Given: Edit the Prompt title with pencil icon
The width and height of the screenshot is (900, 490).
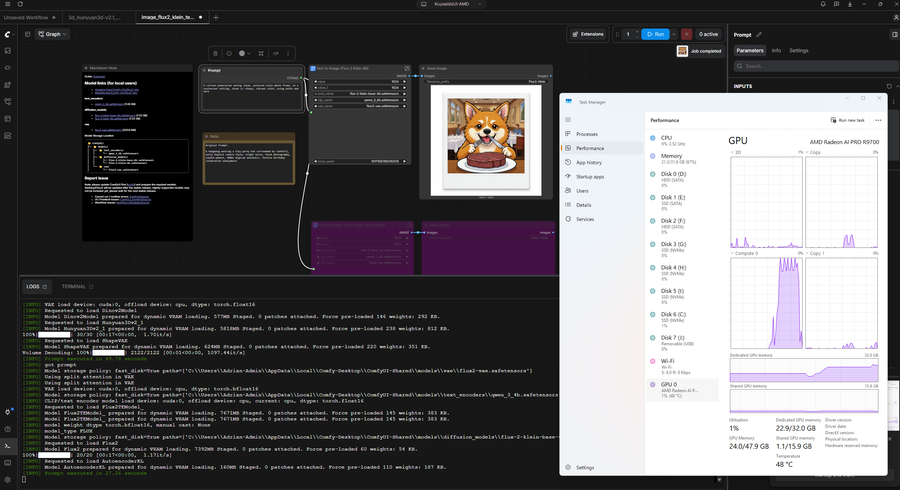Looking at the screenshot, I should pyautogui.click(x=759, y=34).
